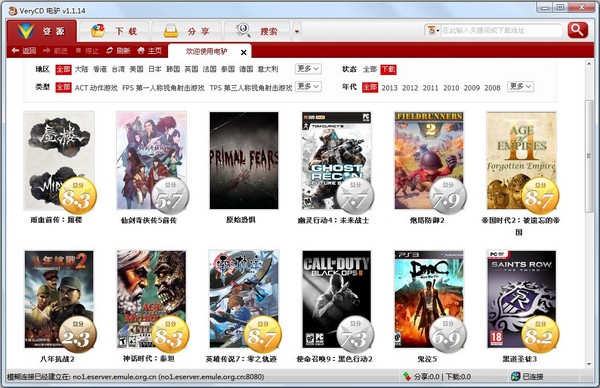Open the DmC 鬼泣5 cover
Image resolution: width=600 pixels, height=388 pixels.
(x=429, y=299)
